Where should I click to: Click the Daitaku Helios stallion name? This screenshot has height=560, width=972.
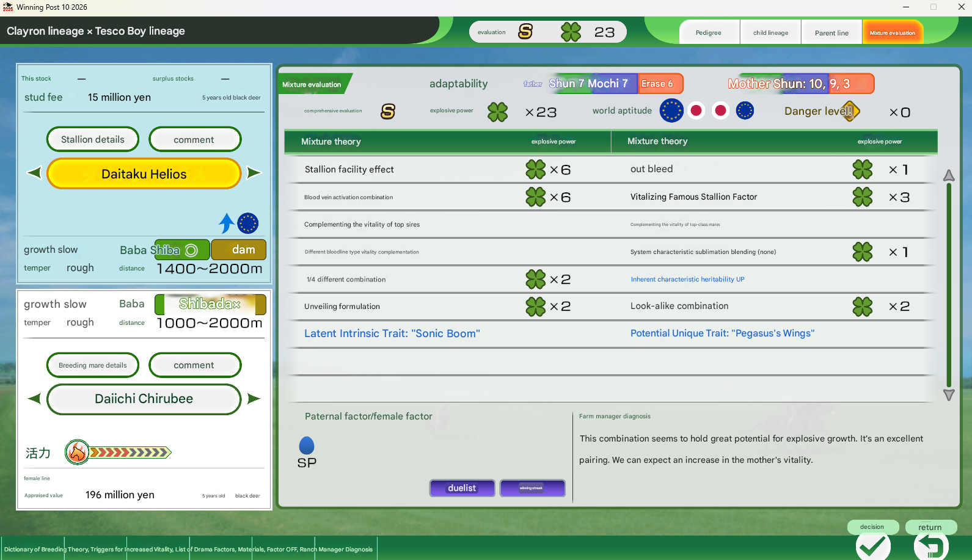tap(144, 174)
